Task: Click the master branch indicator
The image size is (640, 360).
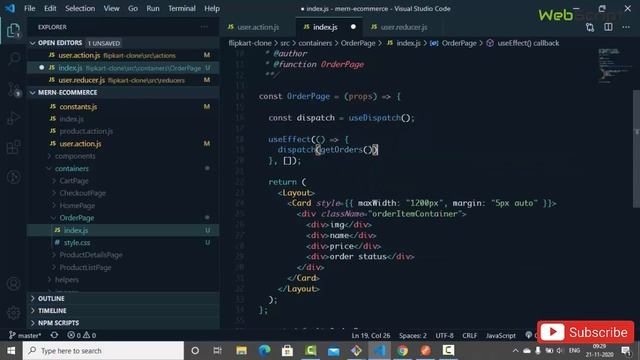Action: pos(25,335)
